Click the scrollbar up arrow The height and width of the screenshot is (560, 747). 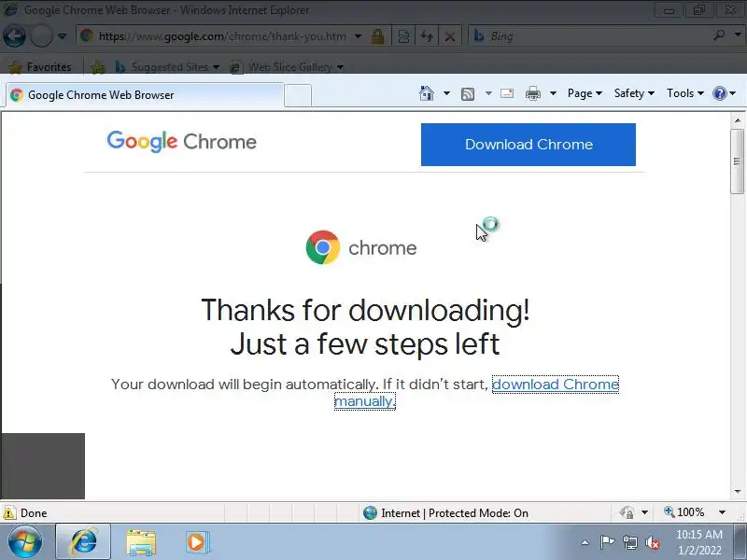click(738, 120)
